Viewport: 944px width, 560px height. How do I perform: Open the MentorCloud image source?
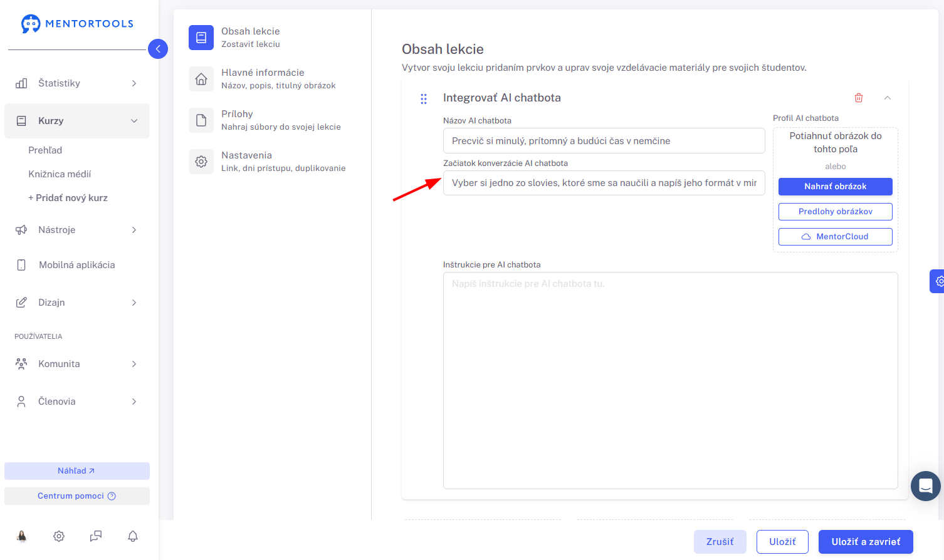click(x=836, y=237)
